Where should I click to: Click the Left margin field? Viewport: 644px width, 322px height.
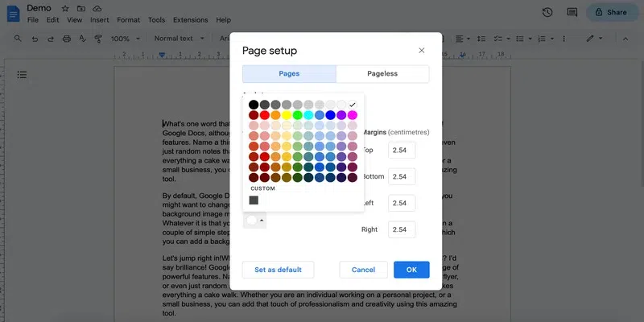tap(402, 204)
